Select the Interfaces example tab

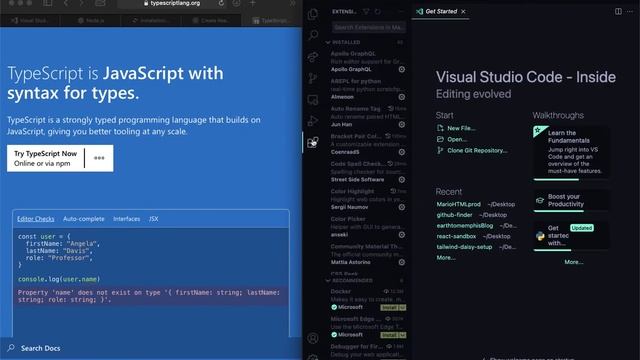[x=127, y=219]
